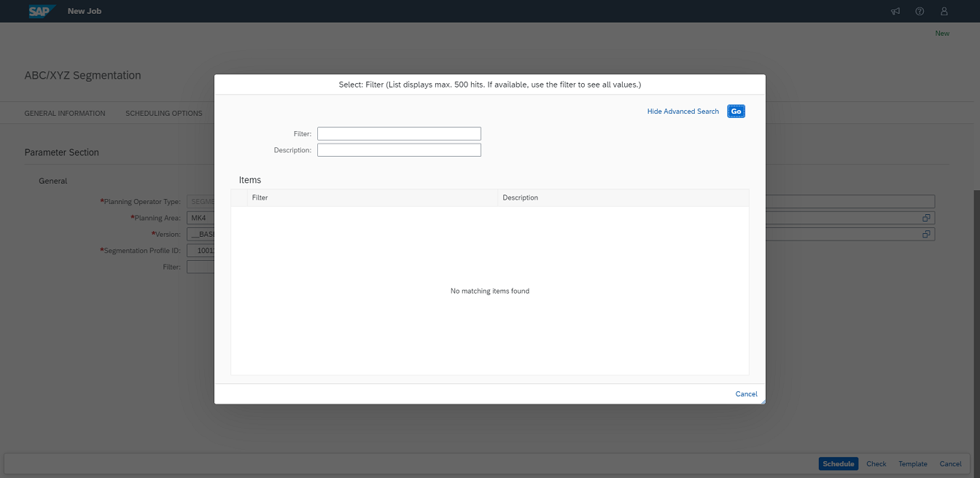Click the Segmentation Profile ID field
Image resolution: width=980 pixels, height=478 pixels.
pos(201,251)
